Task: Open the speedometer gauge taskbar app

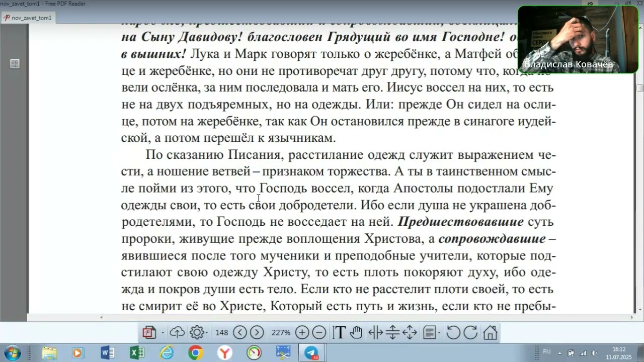Action: [254, 353]
